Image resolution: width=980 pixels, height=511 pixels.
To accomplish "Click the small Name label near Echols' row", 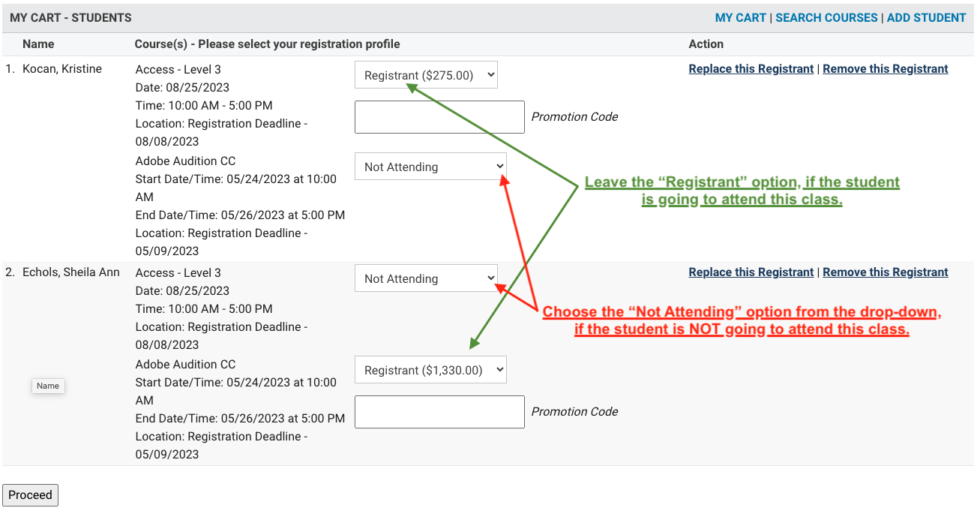I will pyautogui.click(x=48, y=386).
